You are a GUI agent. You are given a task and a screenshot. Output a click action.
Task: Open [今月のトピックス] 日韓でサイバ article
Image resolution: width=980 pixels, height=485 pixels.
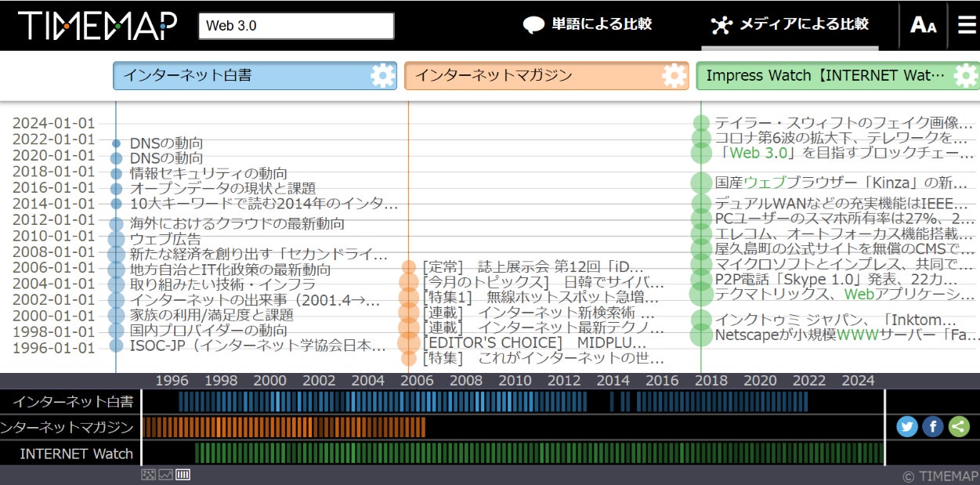coord(543,282)
